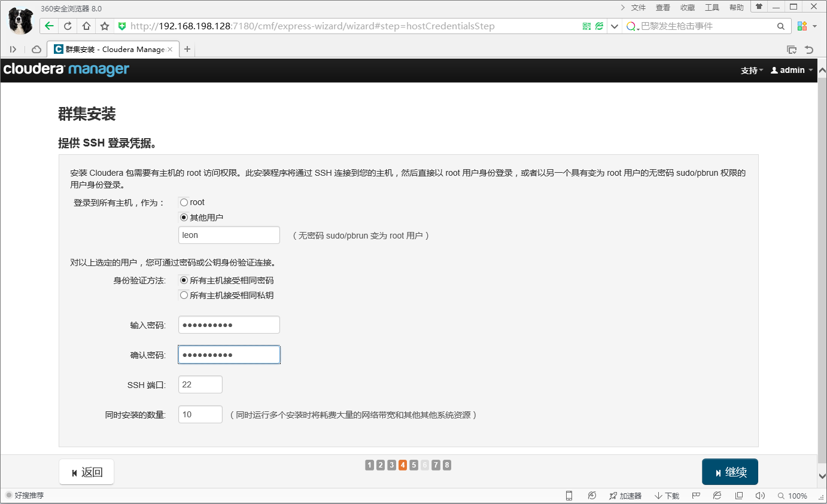Click the browser back arrow button
Screen dimensions: 827x504
click(x=49, y=26)
